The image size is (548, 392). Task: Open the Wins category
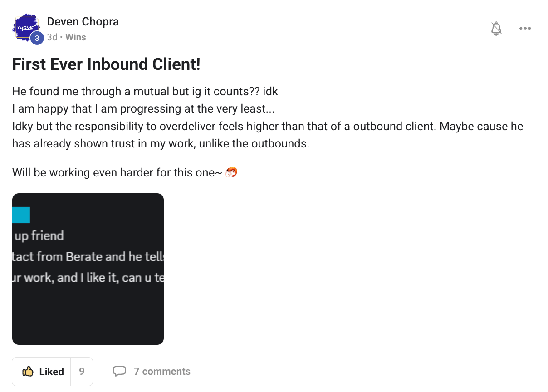coord(76,37)
